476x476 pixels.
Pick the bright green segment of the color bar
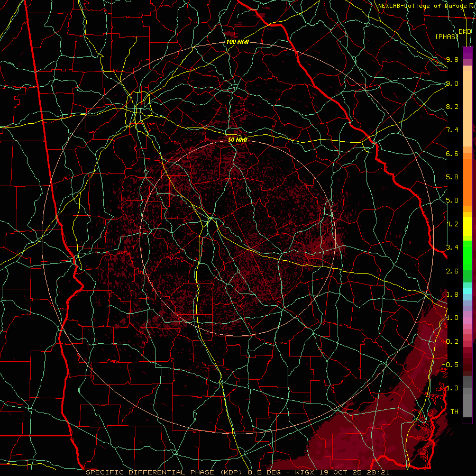pyautogui.click(x=467, y=255)
